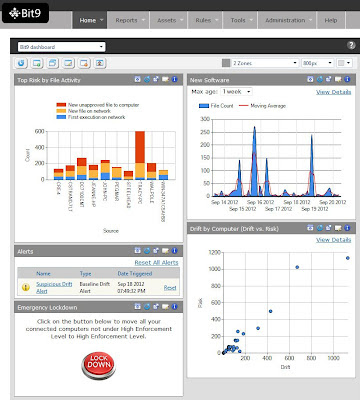Image resolution: width=360 pixels, height=400 pixels.
Task: Click the Bit9 logo
Action: click(x=25, y=13)
